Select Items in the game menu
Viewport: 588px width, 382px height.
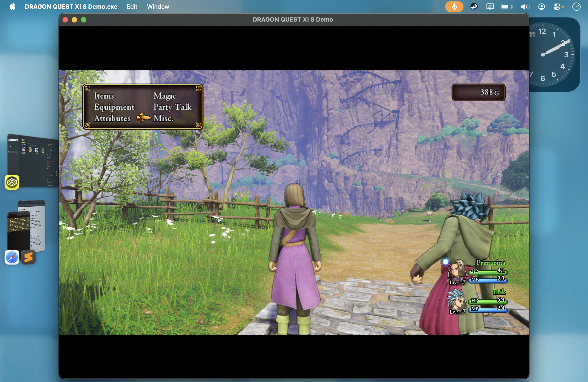click(x=104, y=96)
